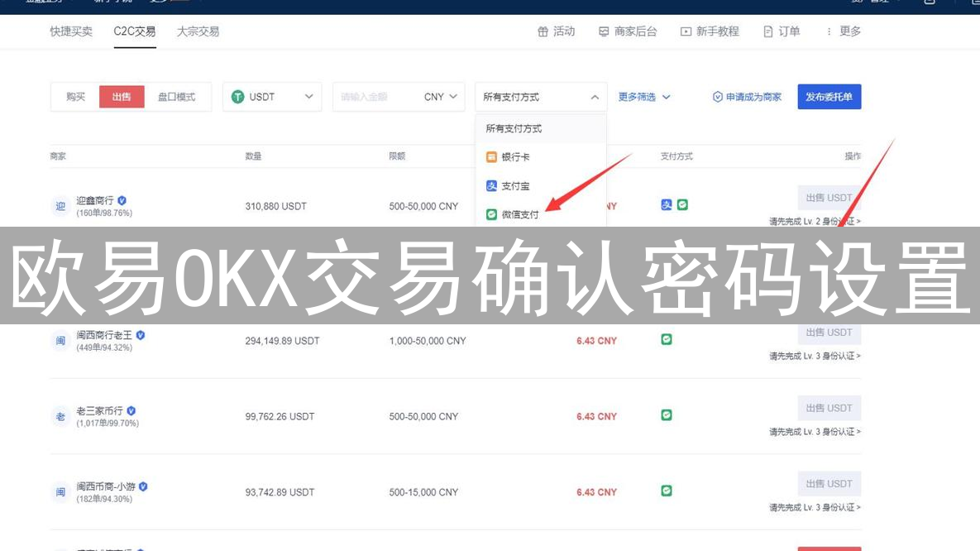Open Lv. 3 身份认证 link for 闽西商行老王

point(815,357)
